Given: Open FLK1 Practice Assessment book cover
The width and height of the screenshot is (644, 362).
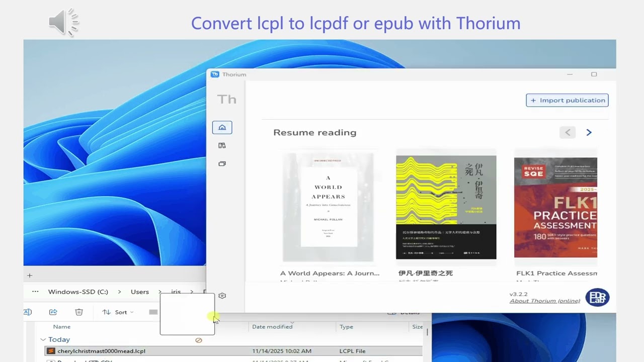Looking at the screenshot, I should [x=555, y=207].
